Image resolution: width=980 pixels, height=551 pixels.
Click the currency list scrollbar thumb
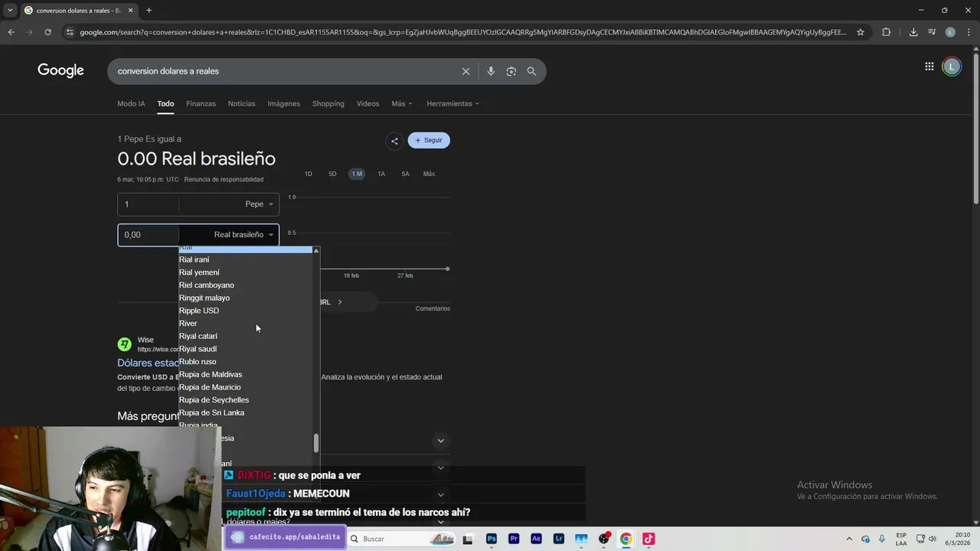point(315,442)
